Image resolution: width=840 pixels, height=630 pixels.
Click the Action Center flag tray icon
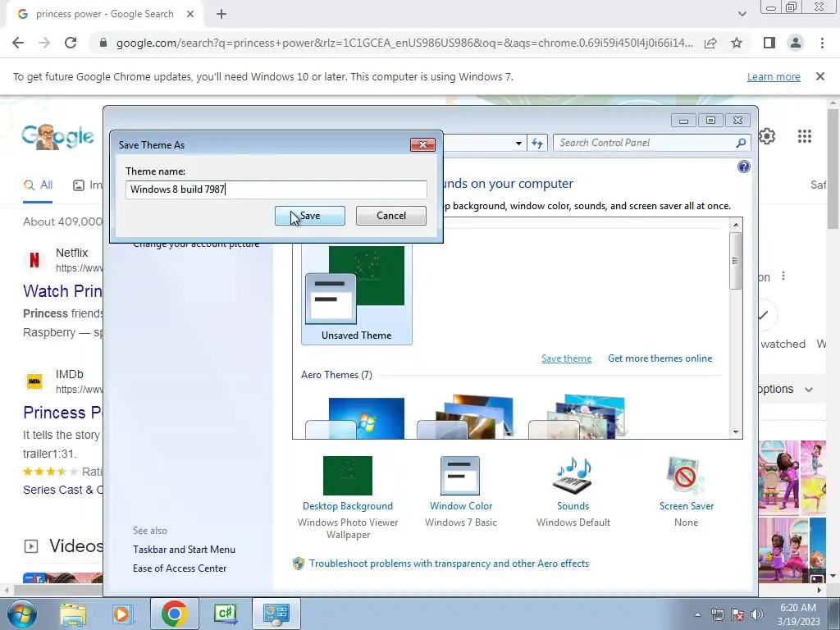[x=737, y=614]
